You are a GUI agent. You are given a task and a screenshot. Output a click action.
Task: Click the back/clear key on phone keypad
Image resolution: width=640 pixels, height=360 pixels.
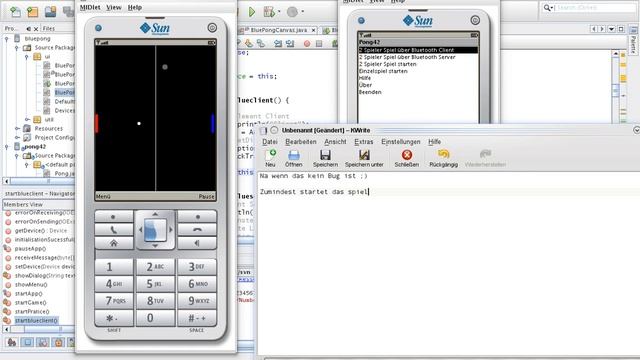click(197, 243)
